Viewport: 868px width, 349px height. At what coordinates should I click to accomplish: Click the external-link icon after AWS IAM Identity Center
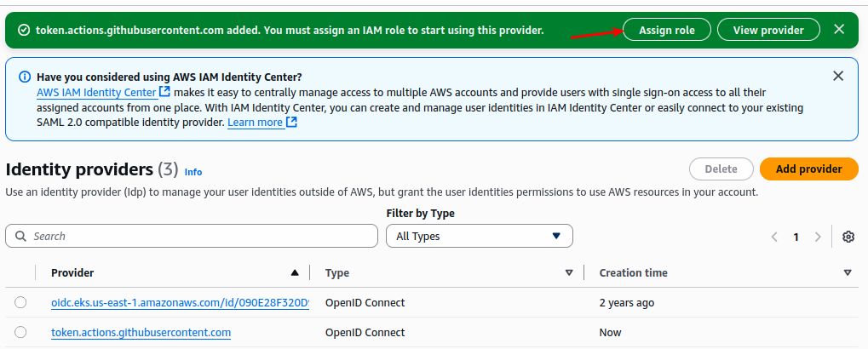[x=164, y=91]
